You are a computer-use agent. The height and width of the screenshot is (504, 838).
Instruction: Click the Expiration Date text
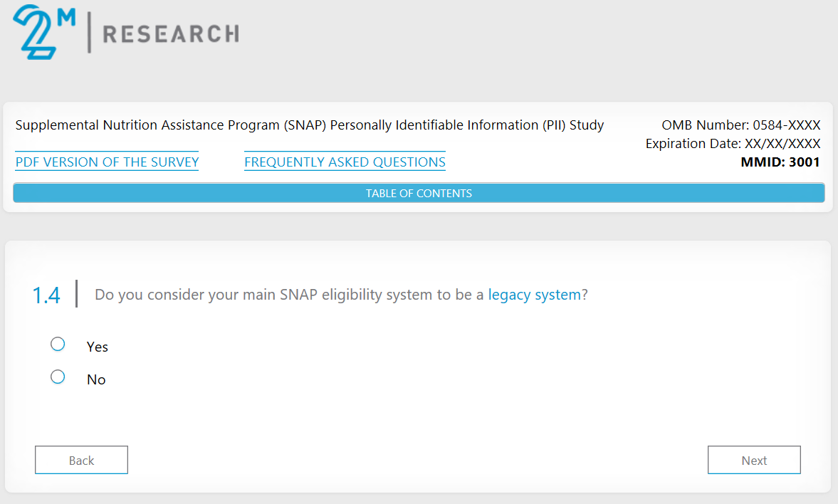[x=733, y=144]
